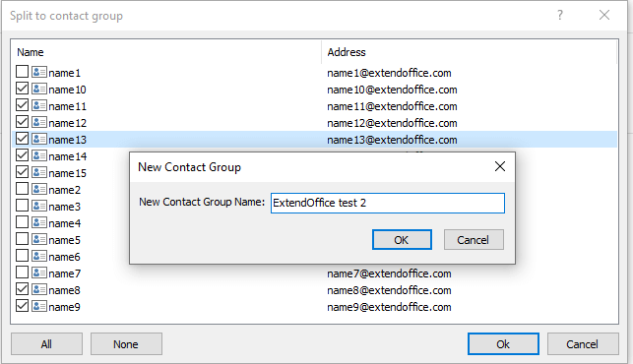Image resolution: width=633 pixels, height=364 pixels.
Task: Click the contact card icon for name14
Action: [39, 155]
